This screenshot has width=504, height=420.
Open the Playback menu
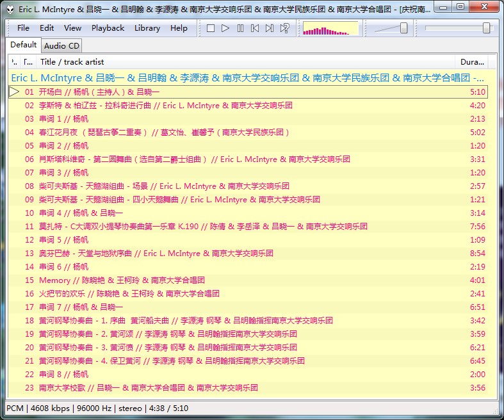[108, 28]
